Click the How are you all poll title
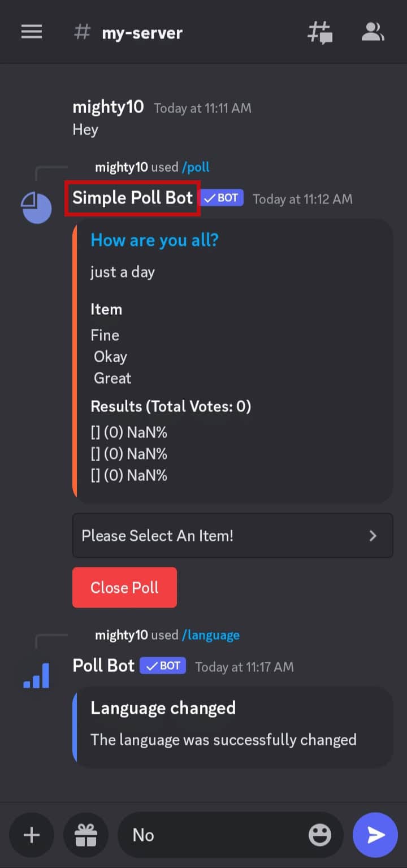407x868 pixels. (154, 240)
